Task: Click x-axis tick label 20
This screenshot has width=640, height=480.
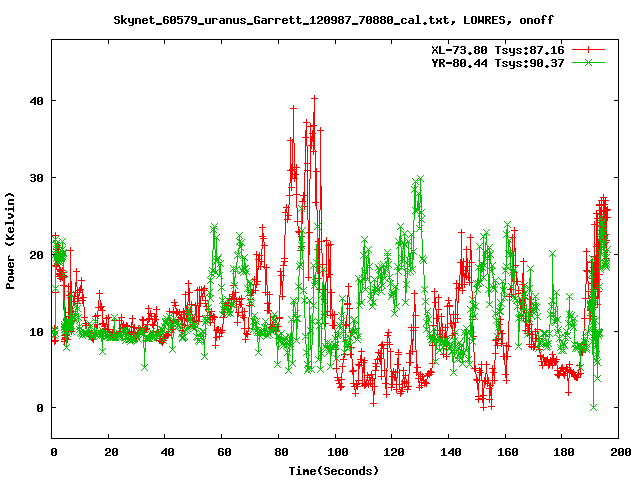Action: coord(111,452)
